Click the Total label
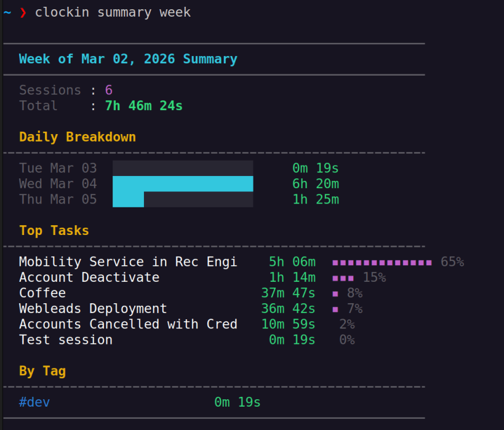504x430 pixels. (38, 106)
